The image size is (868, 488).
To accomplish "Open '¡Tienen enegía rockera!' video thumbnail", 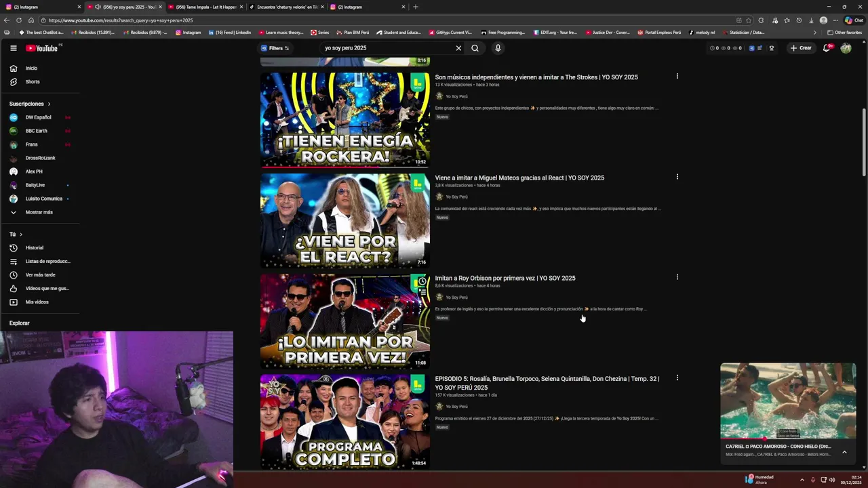I will tap(345, 120).
